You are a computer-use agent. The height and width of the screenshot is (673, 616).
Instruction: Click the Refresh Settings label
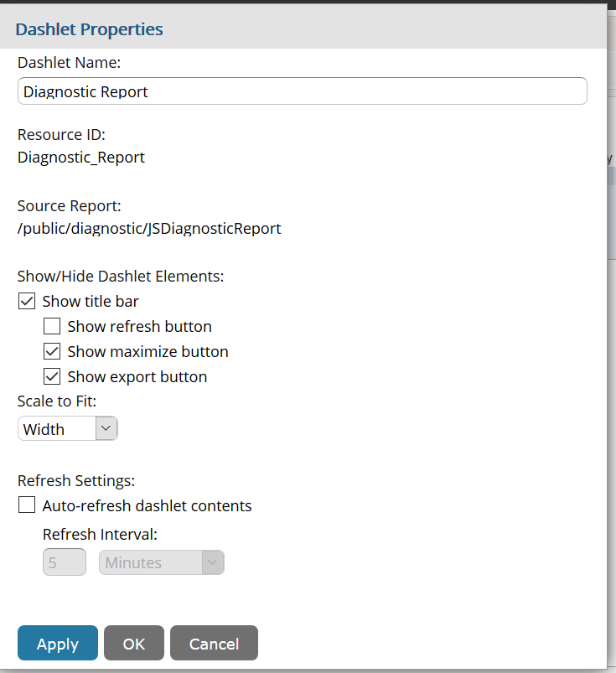pos(76,481)
